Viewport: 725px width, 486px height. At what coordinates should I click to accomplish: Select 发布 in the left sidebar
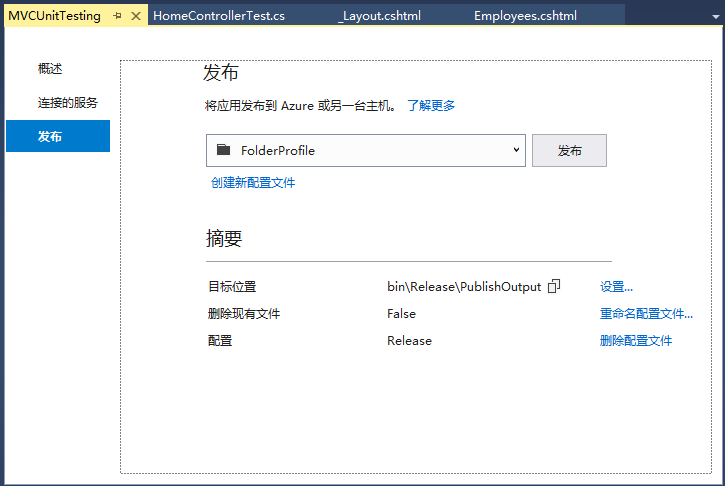pos(50,136)
